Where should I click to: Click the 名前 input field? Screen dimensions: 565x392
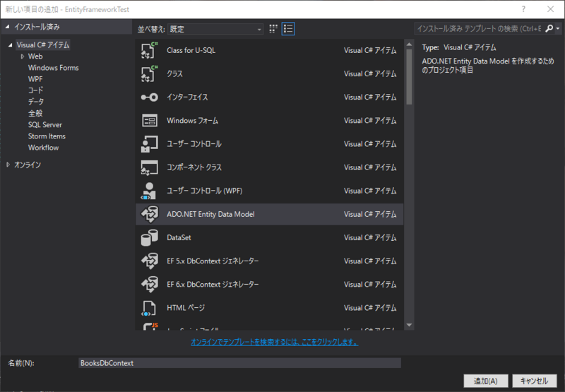click(239, 363)
